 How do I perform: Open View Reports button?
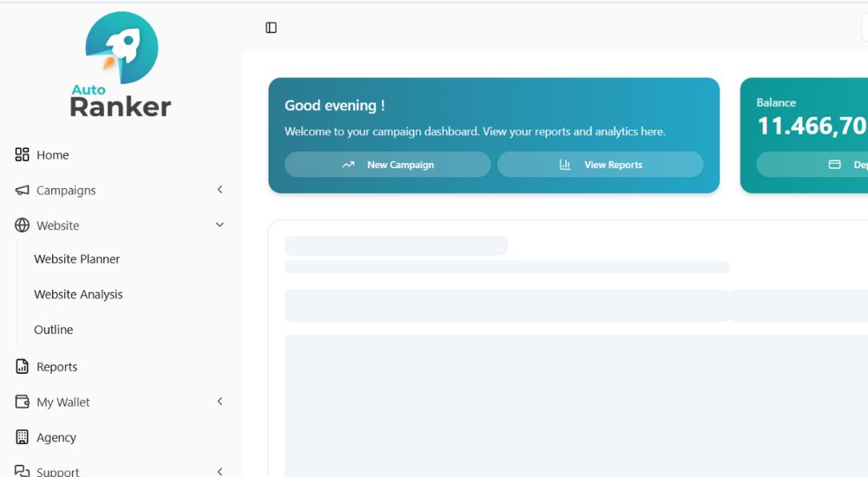pyautogui.click(x=601, y=165)
